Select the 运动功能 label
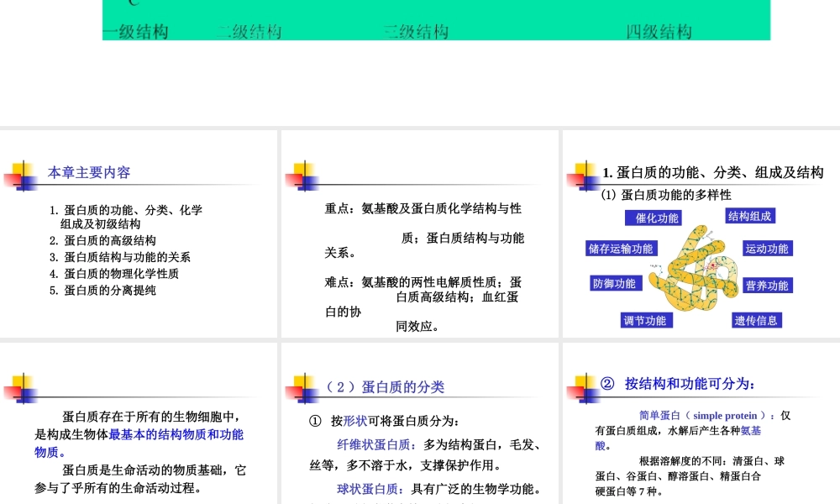Screen dimensions: 840x504 click(766, 249)
